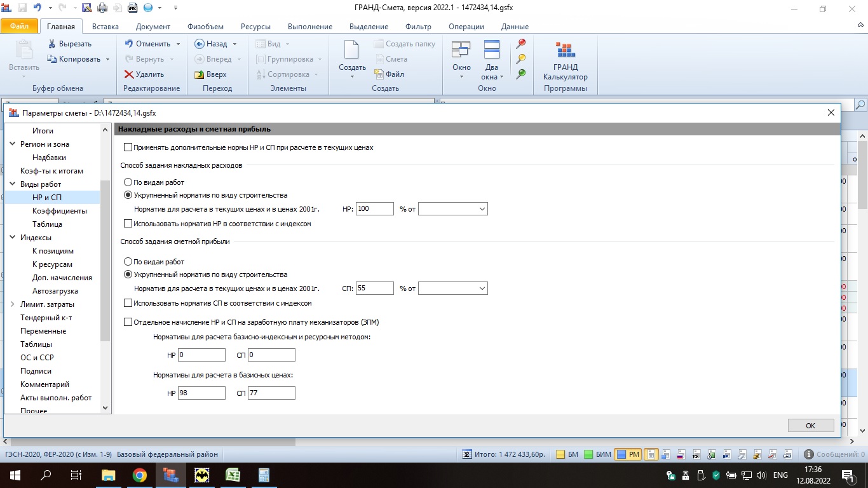Click the Undo (Отменить) ribbon icon
This screenshot has width=868, height=488.
[128, 44]
